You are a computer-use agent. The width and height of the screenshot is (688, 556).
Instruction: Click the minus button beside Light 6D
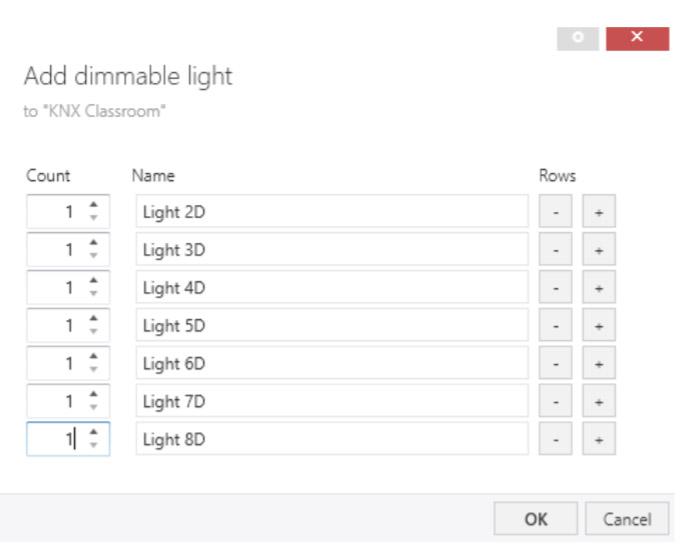(555, 364)
